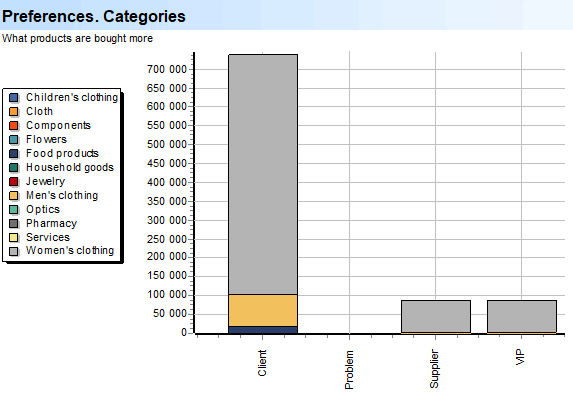Click the '250 000' axis value
The image size is (573, 396).
167,239
